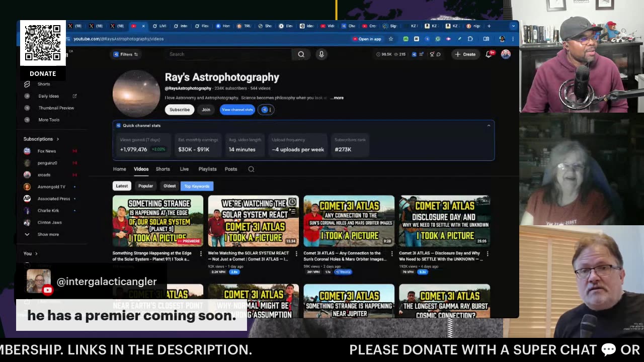The height and width of the screenshot is (362, 644).
Task: Open Charlie Kirk subscription
Action: pyautogui.click(x=48, y=211)
